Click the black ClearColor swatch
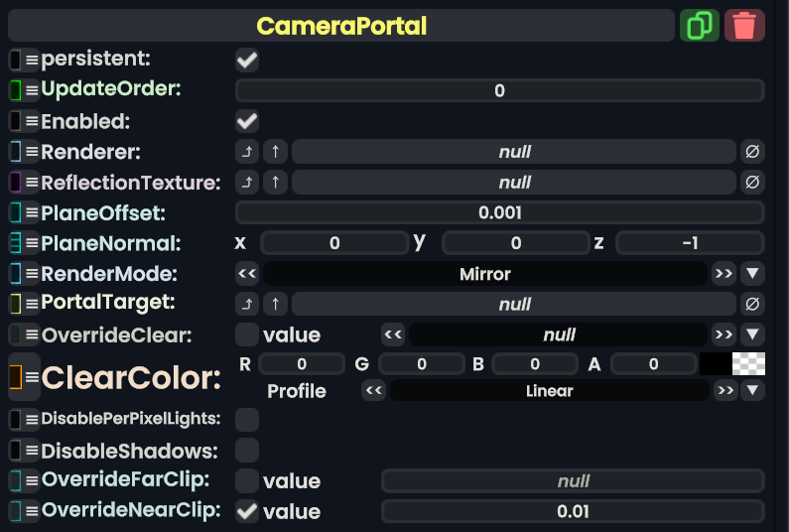789x532 pixels. pos(715,364)
